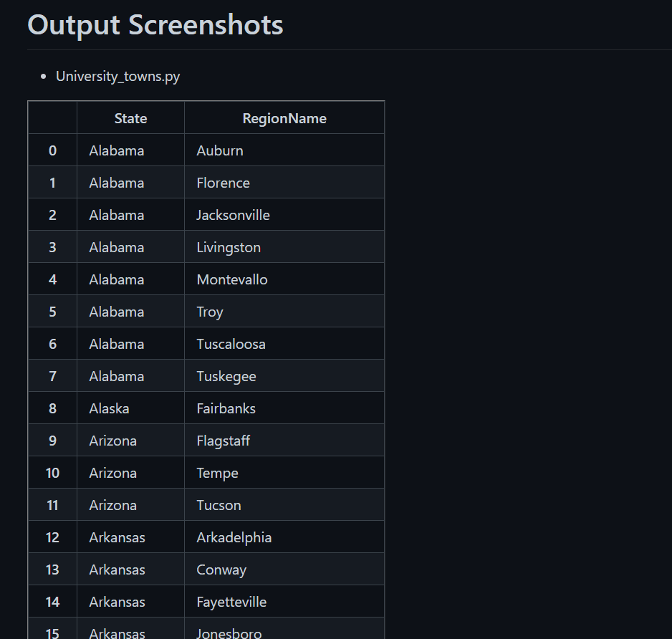Click the RegionName column header
Viewport: 672px width, 639px height.
coord(284,118)
